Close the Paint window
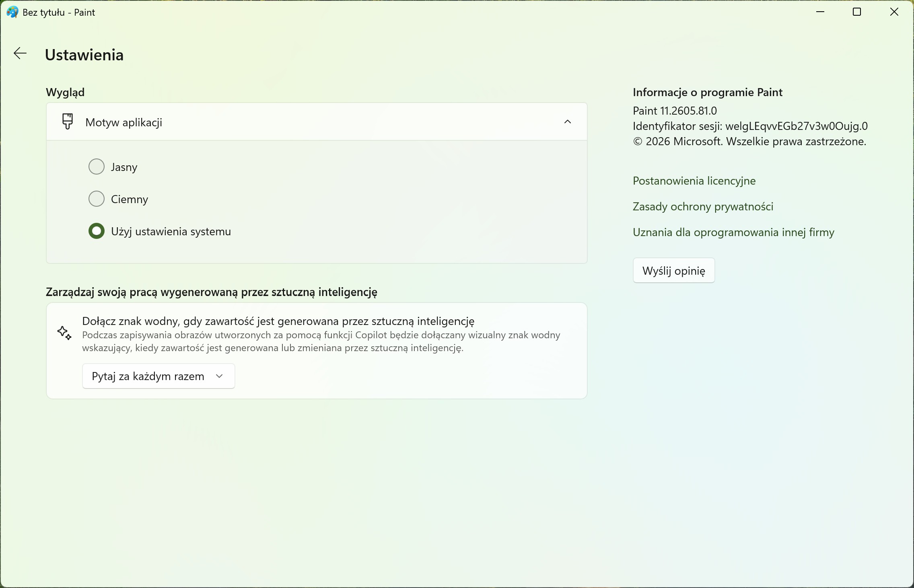 click(x=894, y=12)
